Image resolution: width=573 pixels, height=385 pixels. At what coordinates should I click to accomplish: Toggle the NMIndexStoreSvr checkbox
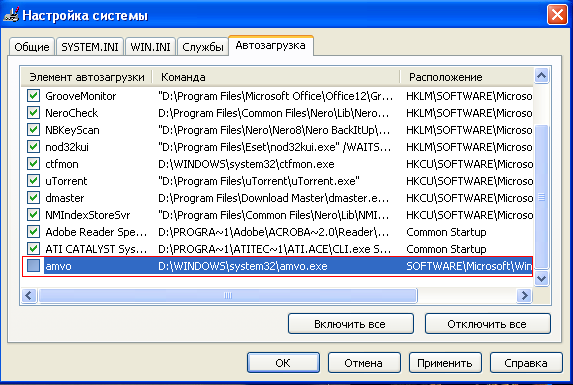[33, 215]
